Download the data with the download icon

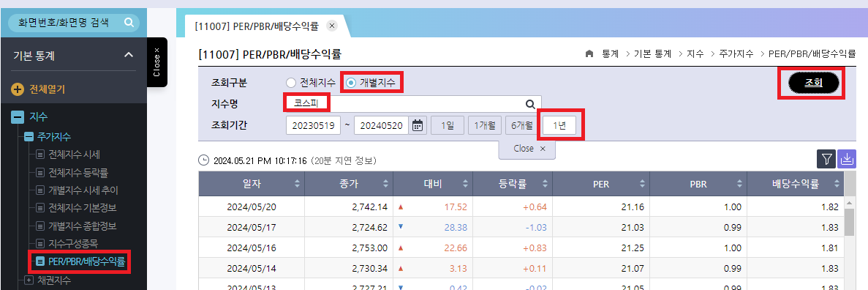tap(846, 159)
